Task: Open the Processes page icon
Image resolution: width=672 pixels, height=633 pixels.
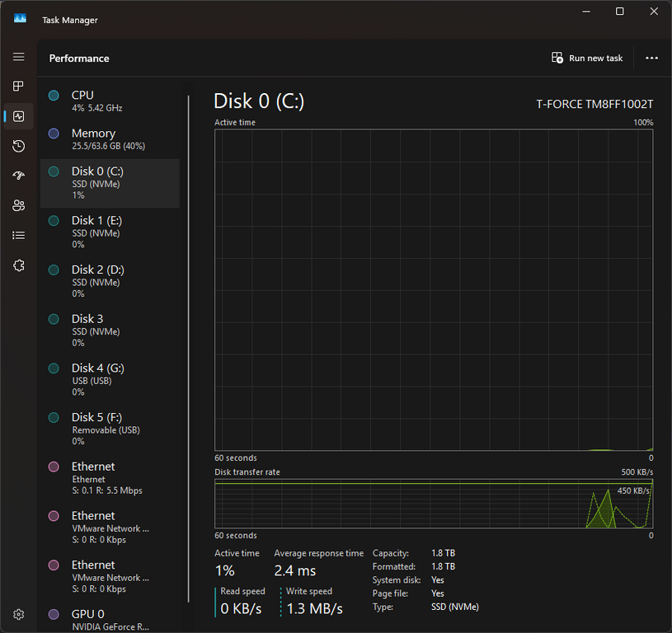Action: pyautogui.click(x=18, y=87)
